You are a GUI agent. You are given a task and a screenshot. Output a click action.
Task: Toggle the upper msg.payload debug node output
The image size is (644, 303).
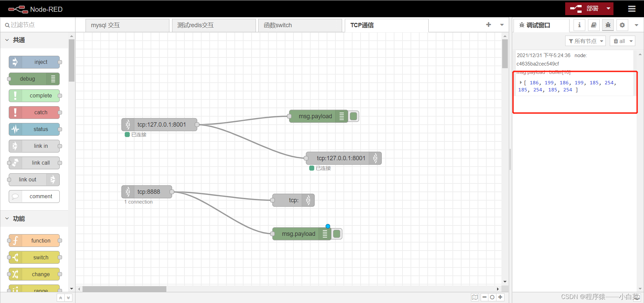point(354,116)
